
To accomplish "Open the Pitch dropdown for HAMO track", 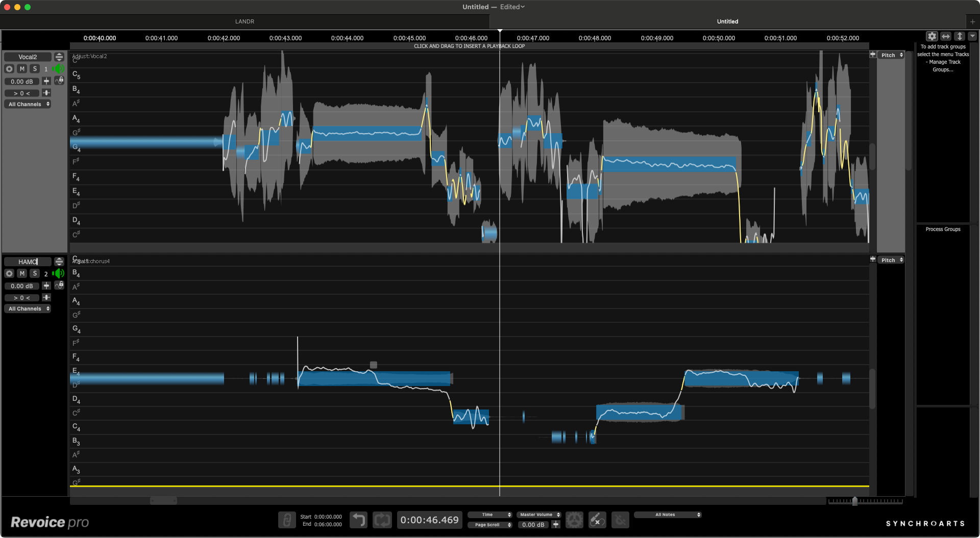I will (x=891, y=260).
